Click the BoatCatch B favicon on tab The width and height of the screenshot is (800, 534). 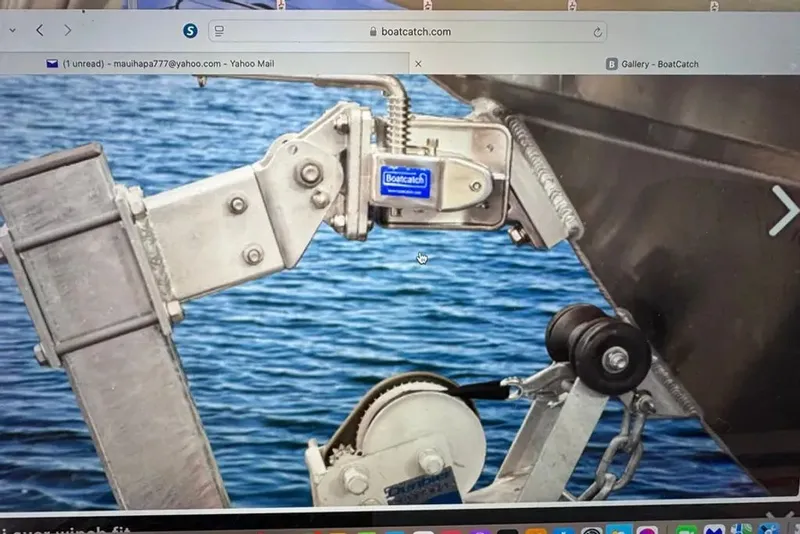(611, 64)
